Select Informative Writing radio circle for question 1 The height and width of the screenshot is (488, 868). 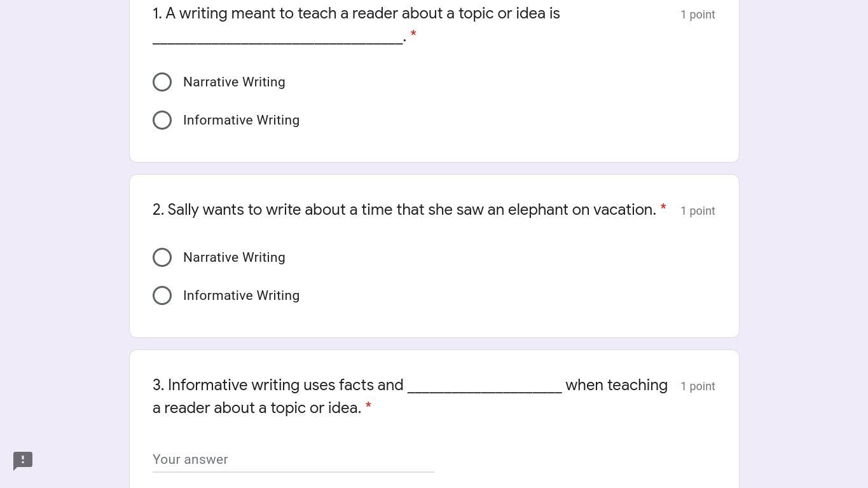[x=162, y=120]
